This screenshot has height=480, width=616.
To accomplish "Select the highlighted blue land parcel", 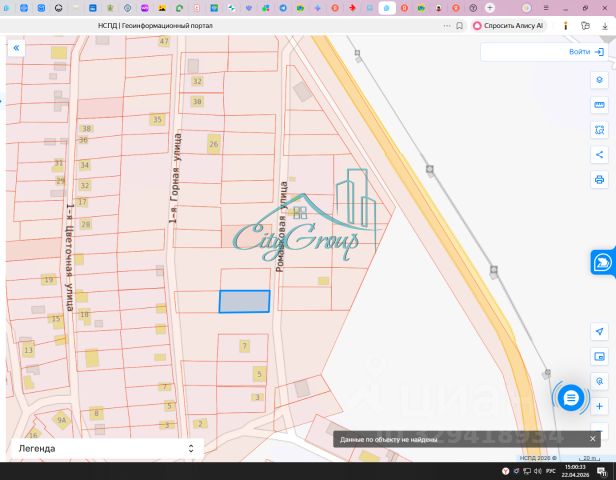I will pyautogui.click(x=244, y=302).
